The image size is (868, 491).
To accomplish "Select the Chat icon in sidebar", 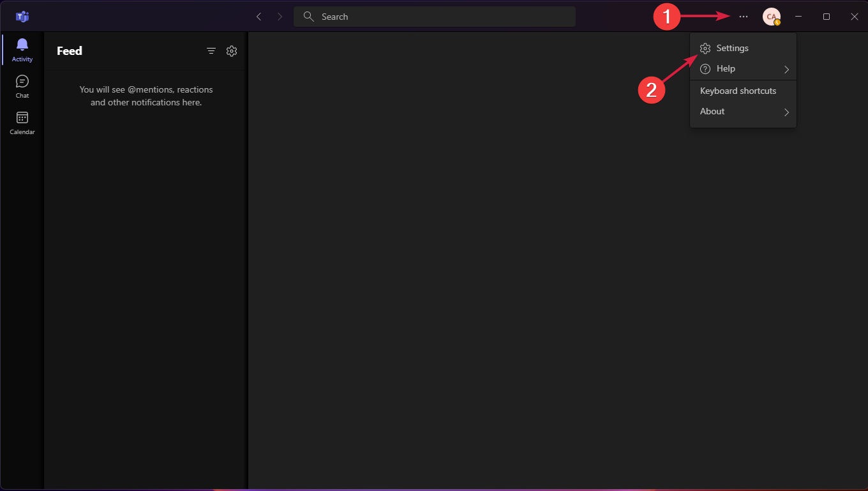I will click(x=22, y=82).
